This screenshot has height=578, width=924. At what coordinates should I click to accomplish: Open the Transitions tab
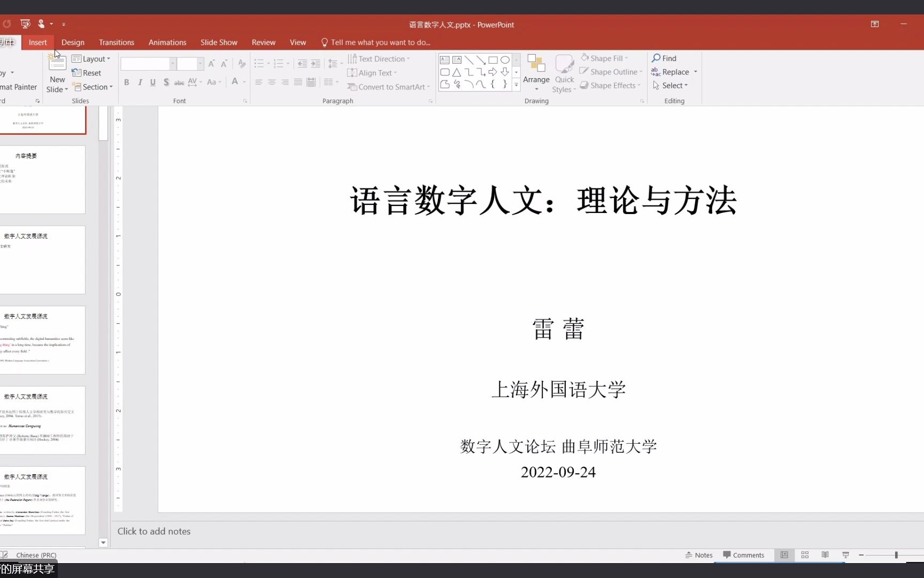116,42
